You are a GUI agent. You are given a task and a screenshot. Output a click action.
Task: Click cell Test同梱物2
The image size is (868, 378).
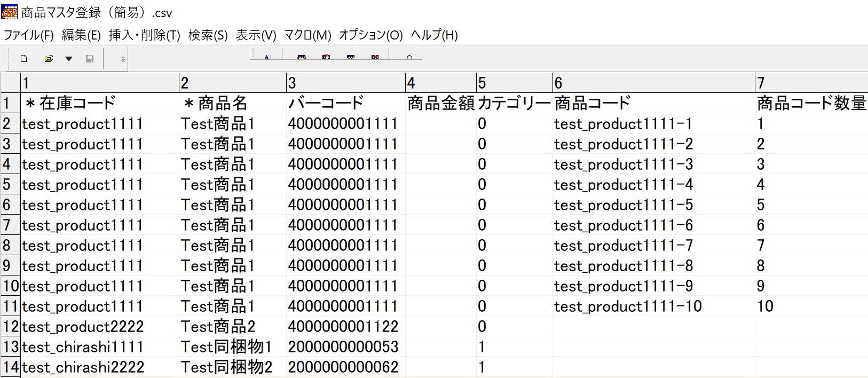tap(233, 367)
